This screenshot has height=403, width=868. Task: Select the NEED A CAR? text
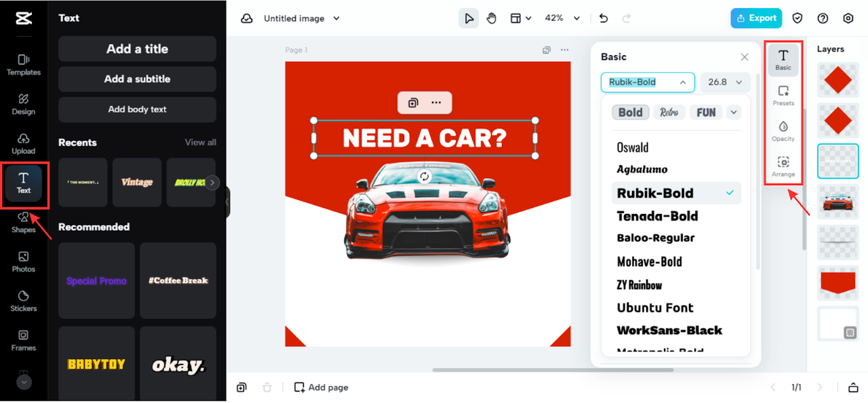425,138
